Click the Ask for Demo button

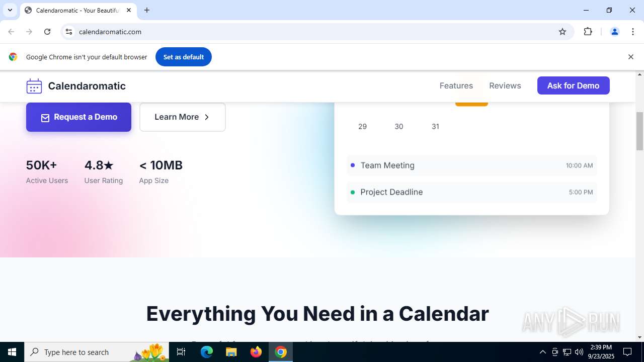point(573,85)
